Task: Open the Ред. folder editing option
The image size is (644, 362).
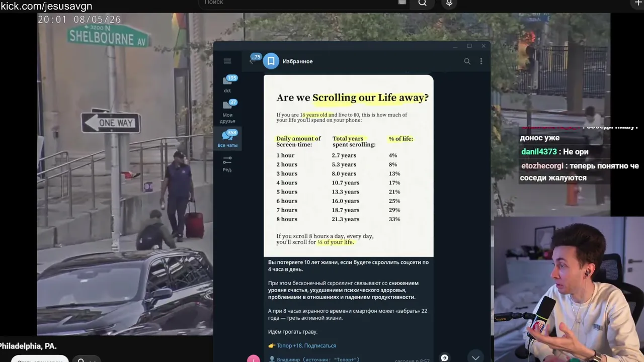Action: 227,164
